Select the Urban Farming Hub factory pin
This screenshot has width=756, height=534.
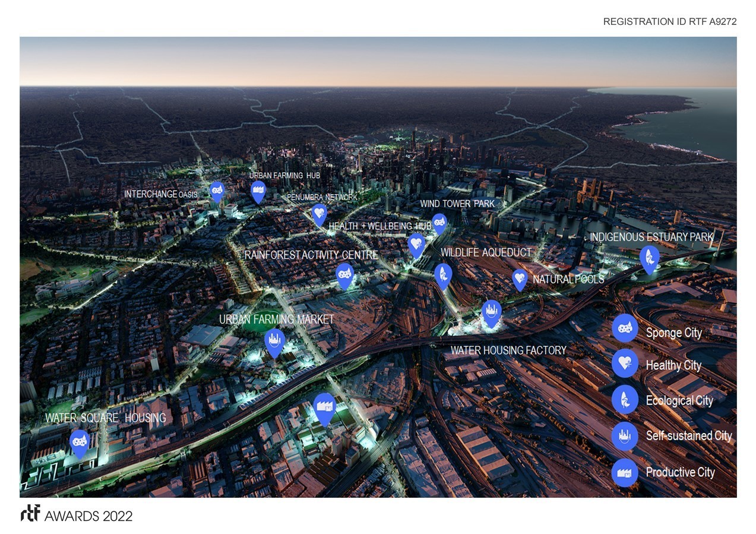(258, 190)
